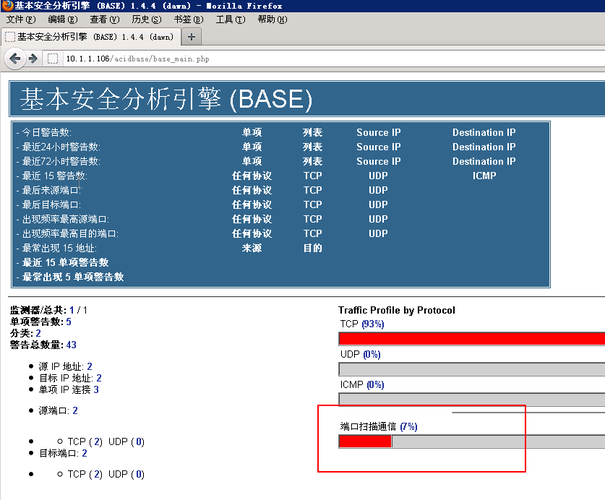605x500 pixels.
Task: Open Source IP link for 最近72小时警告数
Action: click(378, 161)
